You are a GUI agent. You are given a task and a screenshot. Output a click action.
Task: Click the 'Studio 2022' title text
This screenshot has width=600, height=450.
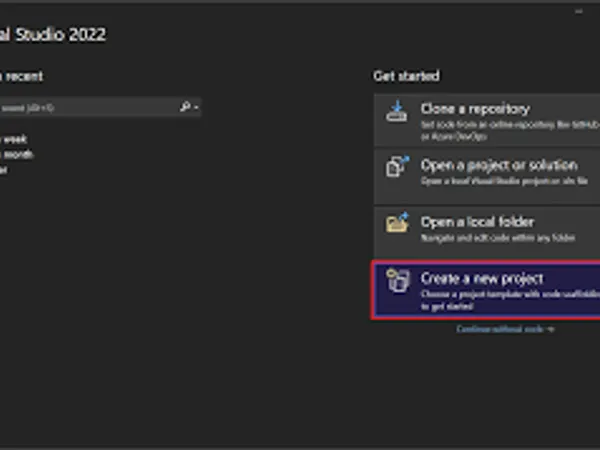[60, 34]
